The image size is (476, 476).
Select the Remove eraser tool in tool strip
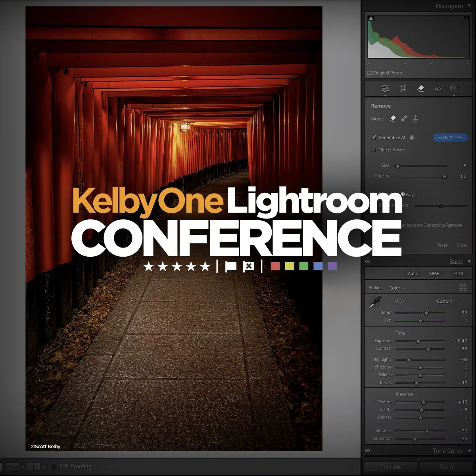421,88
